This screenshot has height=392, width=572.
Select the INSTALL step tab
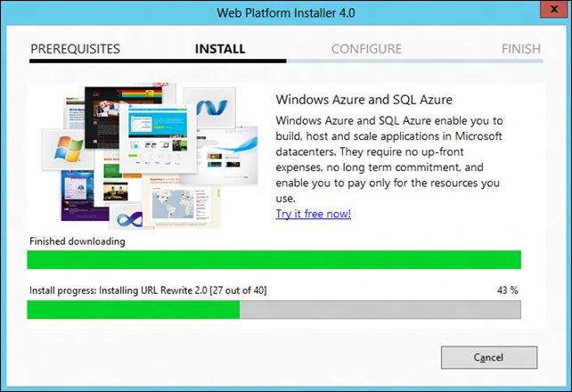click(x=220, y=49)
